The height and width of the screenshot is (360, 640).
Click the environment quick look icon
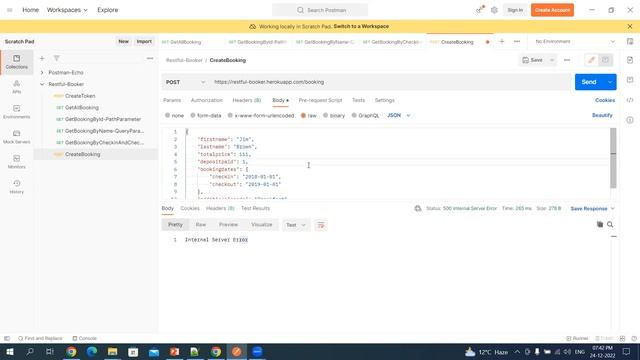coord(630,41)
